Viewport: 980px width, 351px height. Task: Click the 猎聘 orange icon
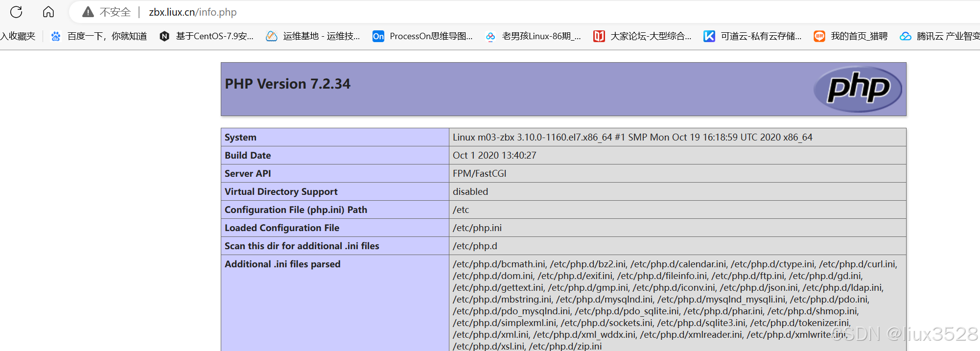pos(819,36)
